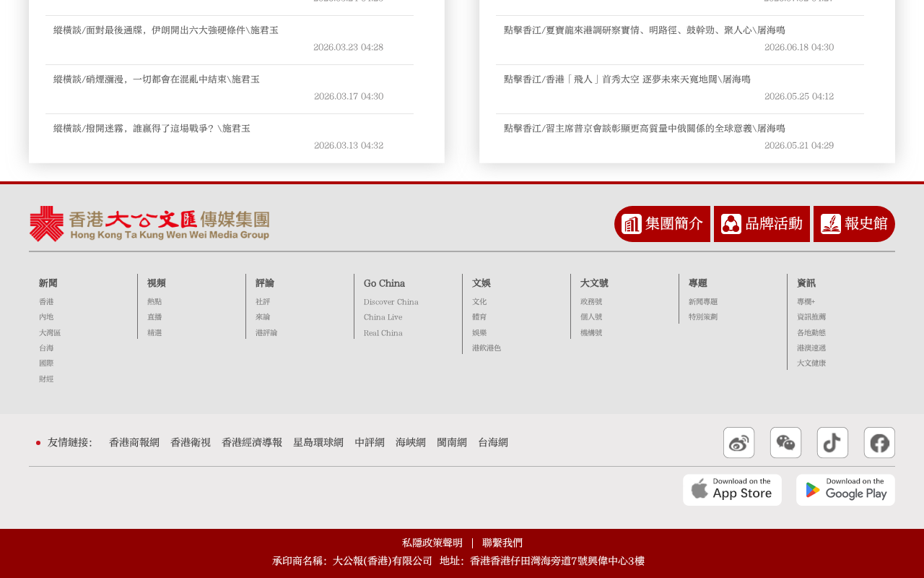
Task: Open article 縱橫談/撥開迷霧 by 施君玉
Action: 152,129
